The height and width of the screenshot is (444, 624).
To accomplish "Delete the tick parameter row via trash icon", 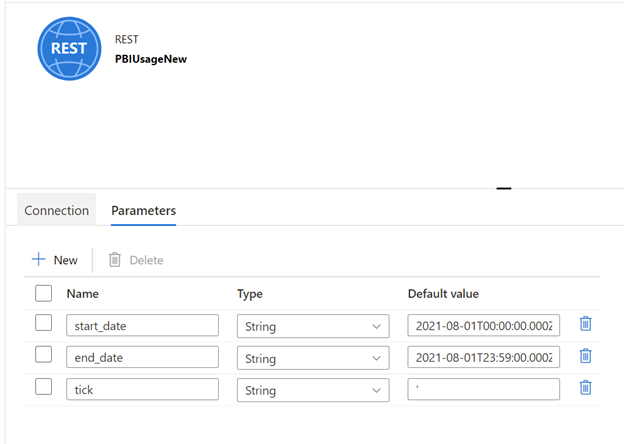I will pyautogui.click(x=585, y=388).
